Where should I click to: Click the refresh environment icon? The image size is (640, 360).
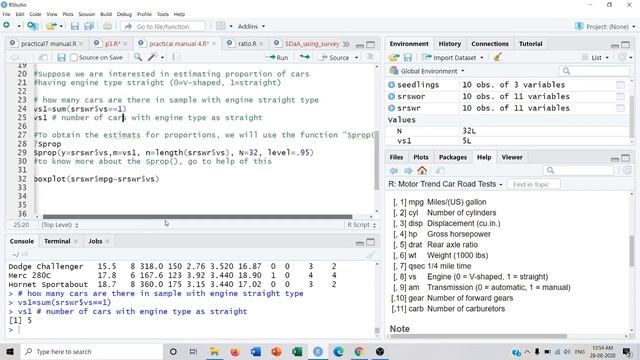pyautogui.click(x=622, y=57)
